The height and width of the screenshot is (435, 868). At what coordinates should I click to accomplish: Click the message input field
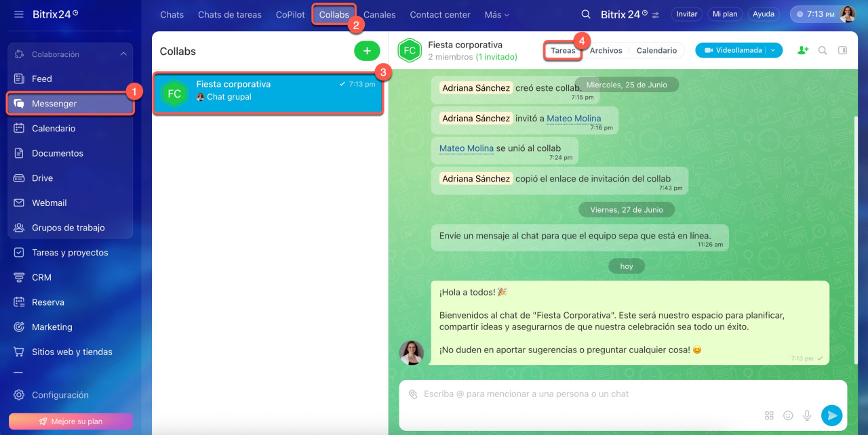click(x=583, y=394)
